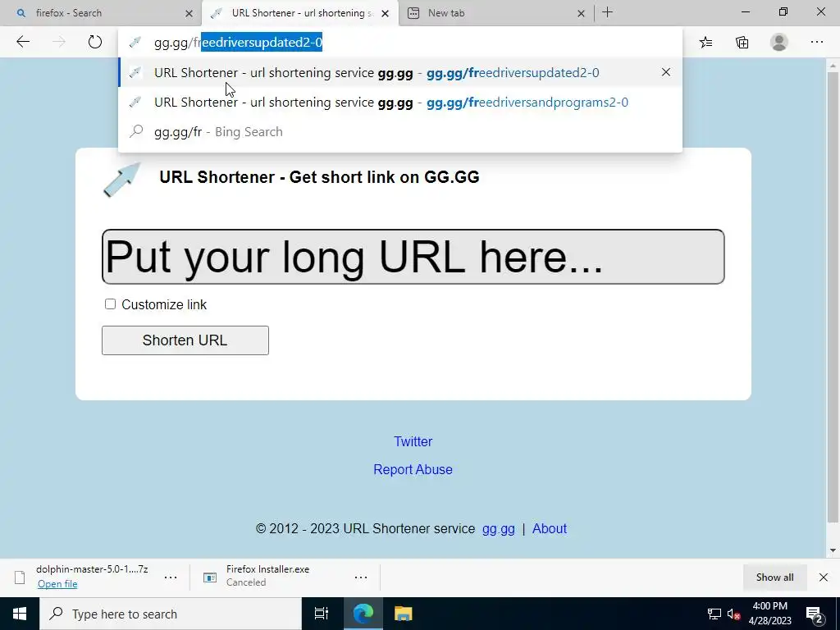Select the gg.gg/fr Bing Search suggestion
Viewport: 840px width, 630px height.
click(399, 131)
